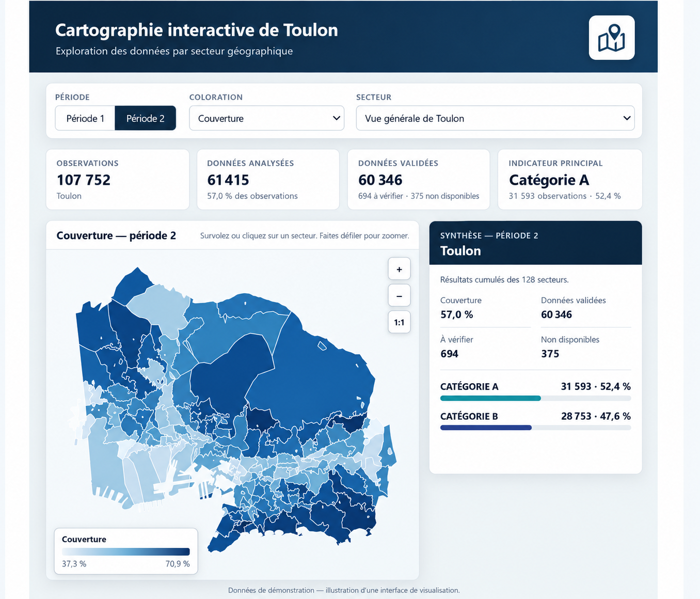Viewport: 700px width, 599px height.
Task: Click the Catégorie A figure 31 593 · 52,4 %
Action: click(596, 386)
